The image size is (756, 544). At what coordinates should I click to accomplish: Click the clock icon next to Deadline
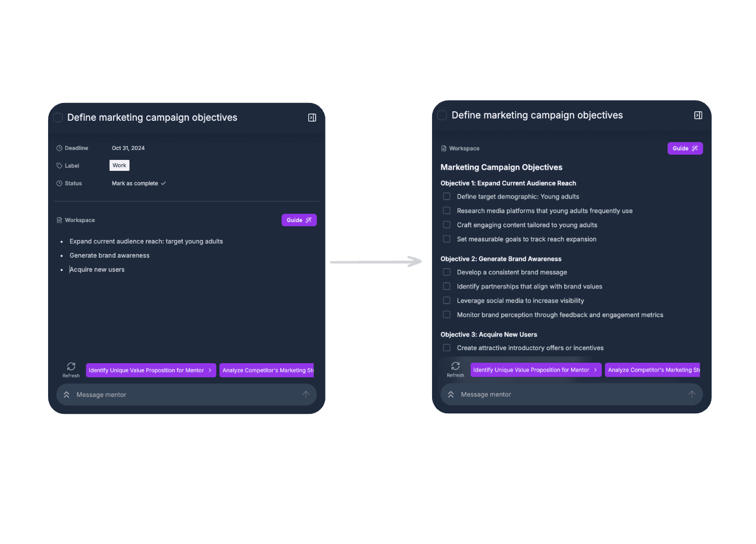(x=59, y=148)
